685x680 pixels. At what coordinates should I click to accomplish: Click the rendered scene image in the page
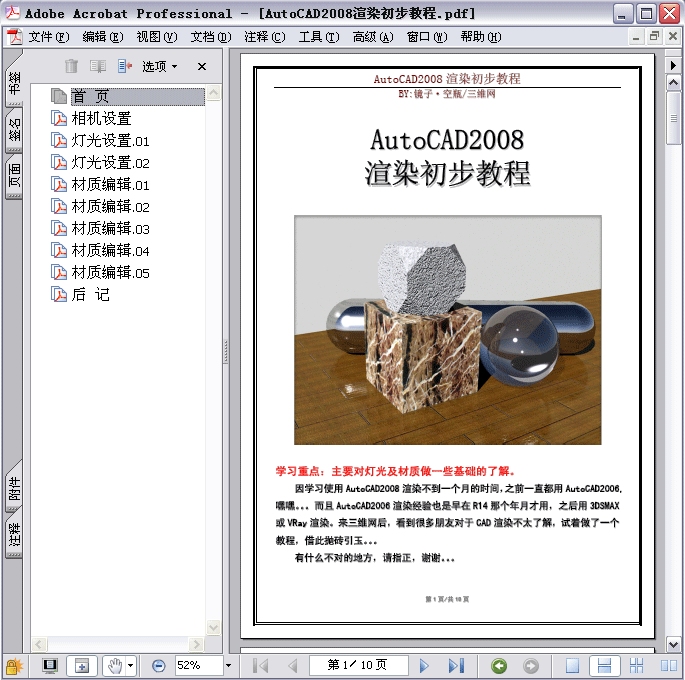(x=447, y=330)
